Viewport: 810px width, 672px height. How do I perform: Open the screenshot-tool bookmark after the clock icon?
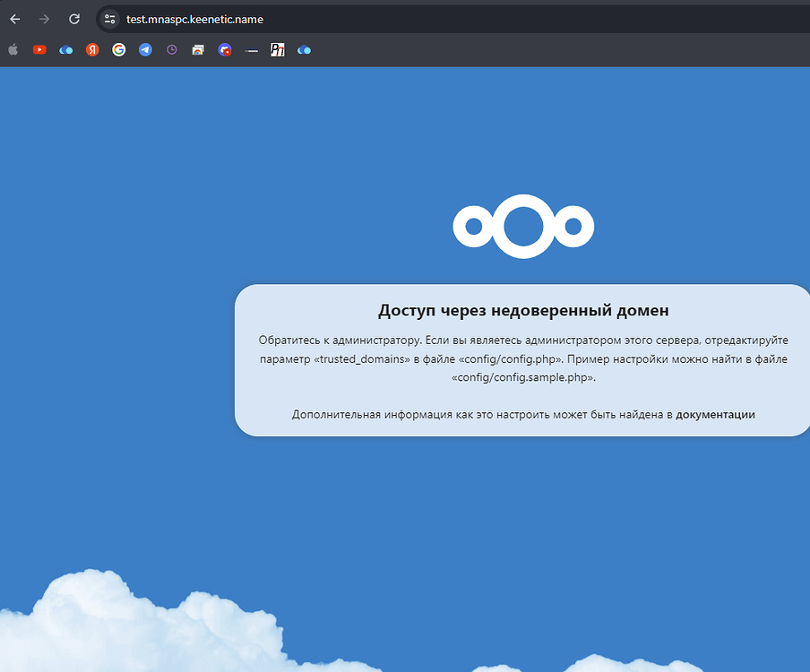197,50
